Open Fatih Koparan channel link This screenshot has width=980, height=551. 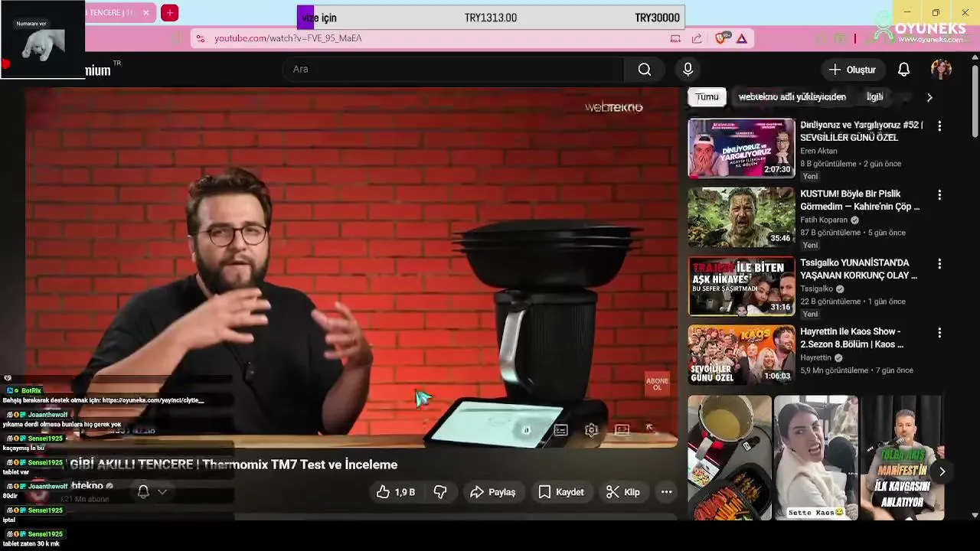pos(824,220)
